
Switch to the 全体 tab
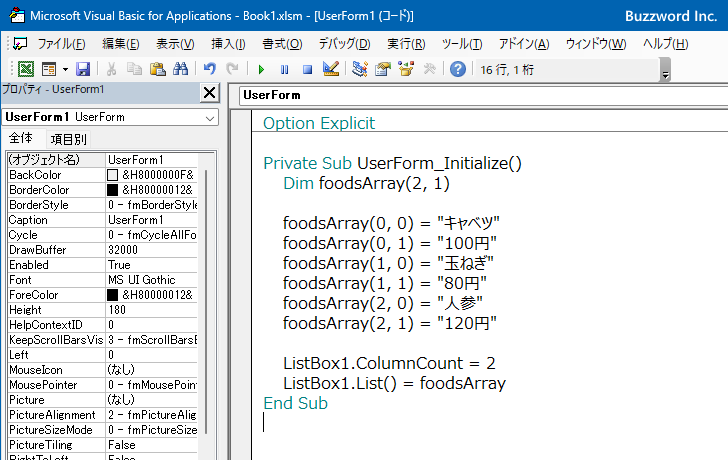point(21,138)
